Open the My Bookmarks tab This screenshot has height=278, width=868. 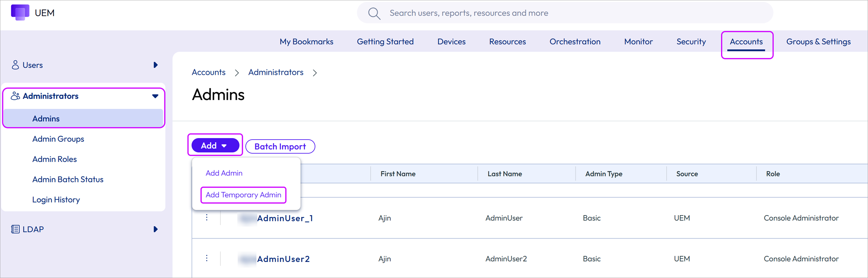point(306,42)
